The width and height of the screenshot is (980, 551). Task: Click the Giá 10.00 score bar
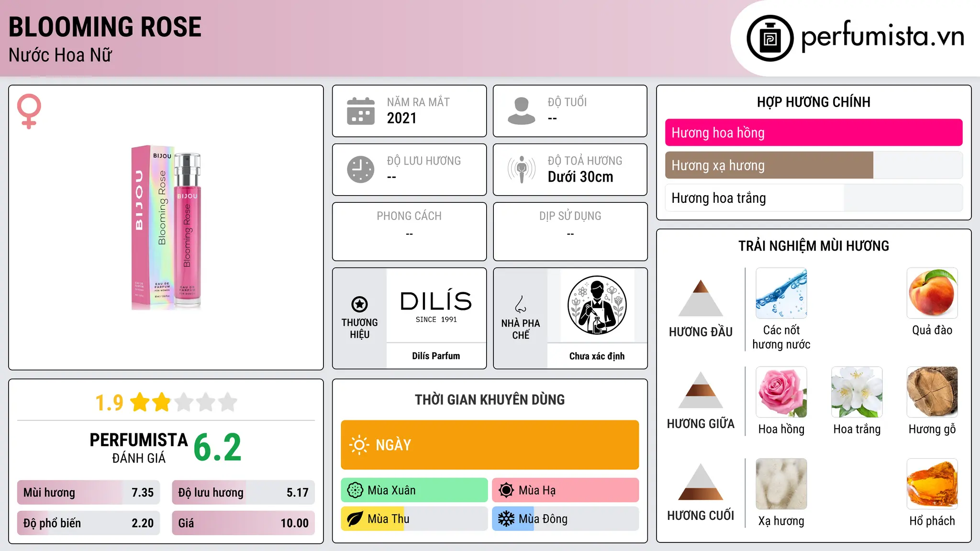[x=243, y=523]
